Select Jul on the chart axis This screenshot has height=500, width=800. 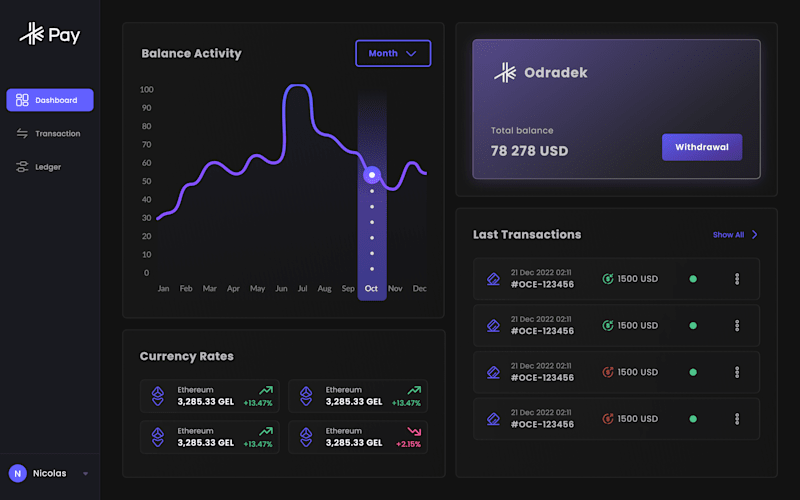pyautogui.click(x=303, y=289)
